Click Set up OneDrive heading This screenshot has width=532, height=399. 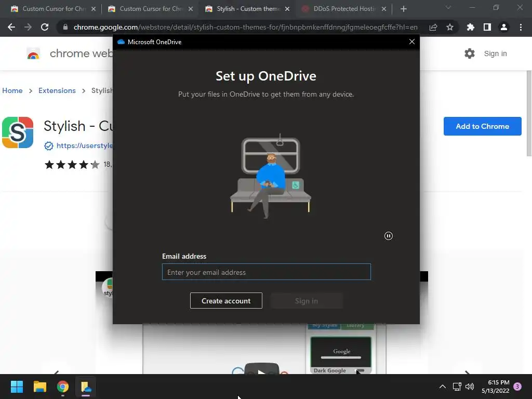(266, 76)
